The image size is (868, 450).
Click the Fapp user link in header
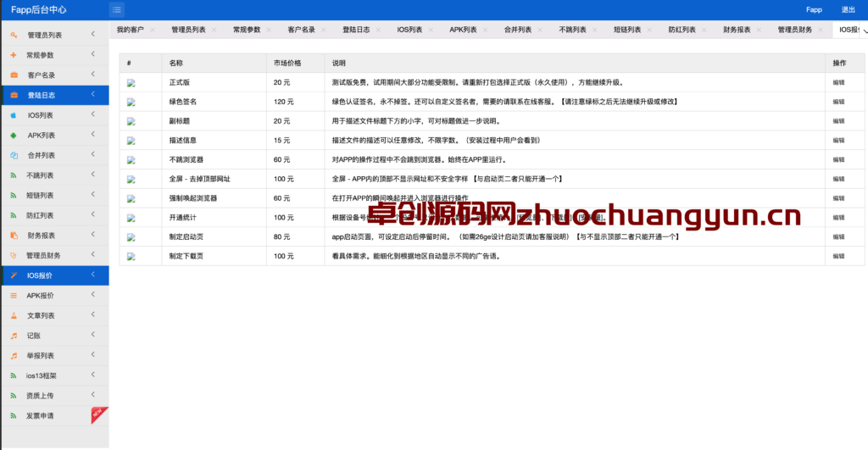tap(814, 10)
